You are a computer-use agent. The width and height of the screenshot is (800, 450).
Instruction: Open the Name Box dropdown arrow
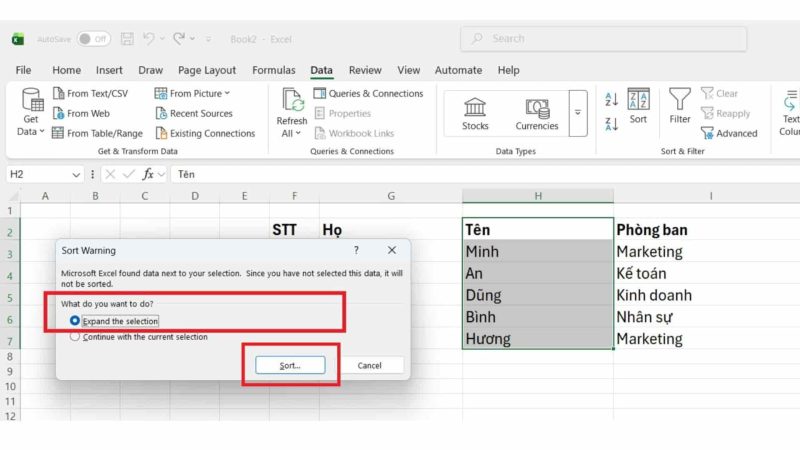(x=76, y=174)
